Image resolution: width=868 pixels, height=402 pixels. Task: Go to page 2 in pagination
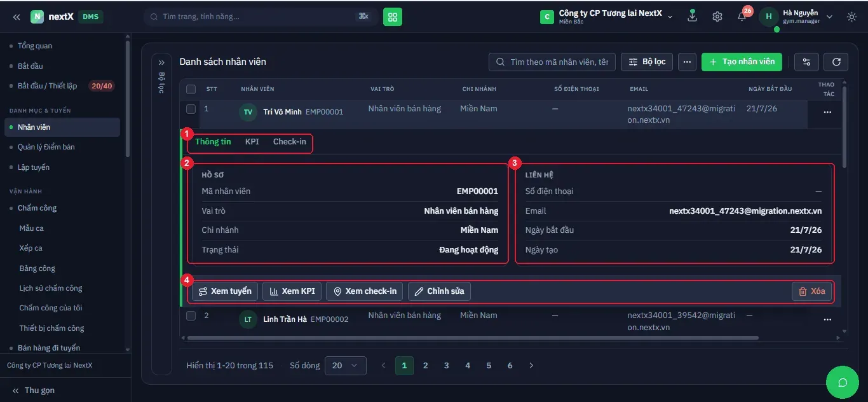tap(426, 365)
